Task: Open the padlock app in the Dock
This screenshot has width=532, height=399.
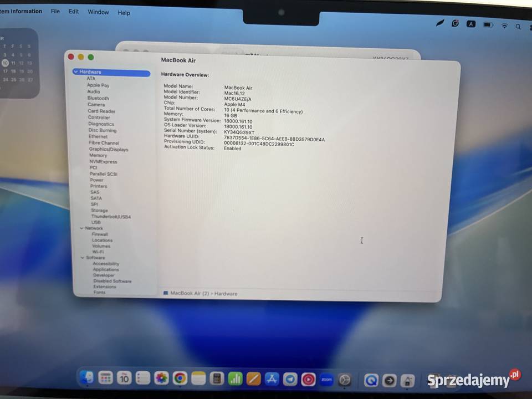Action: [x=407, y=381]
